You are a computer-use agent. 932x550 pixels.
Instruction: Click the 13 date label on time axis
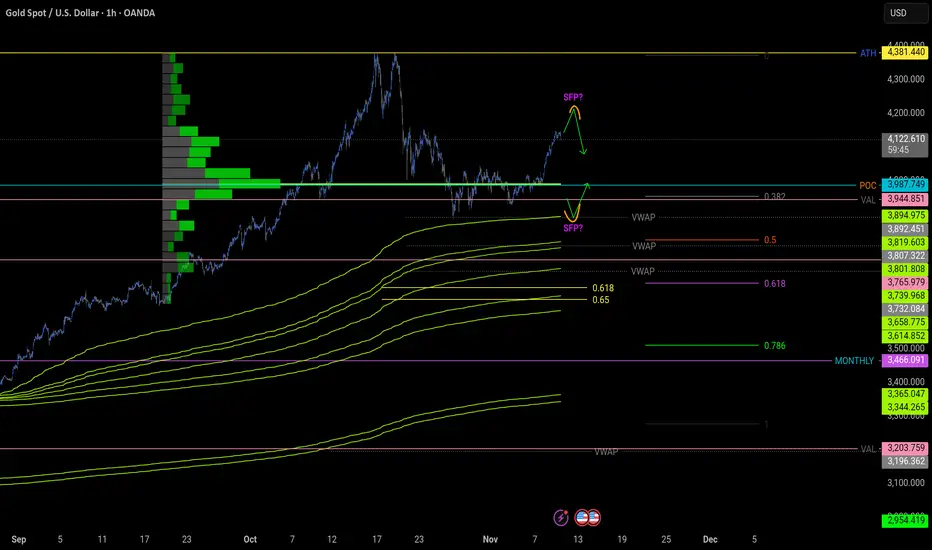pyautogui.click(x=578, y=539)
